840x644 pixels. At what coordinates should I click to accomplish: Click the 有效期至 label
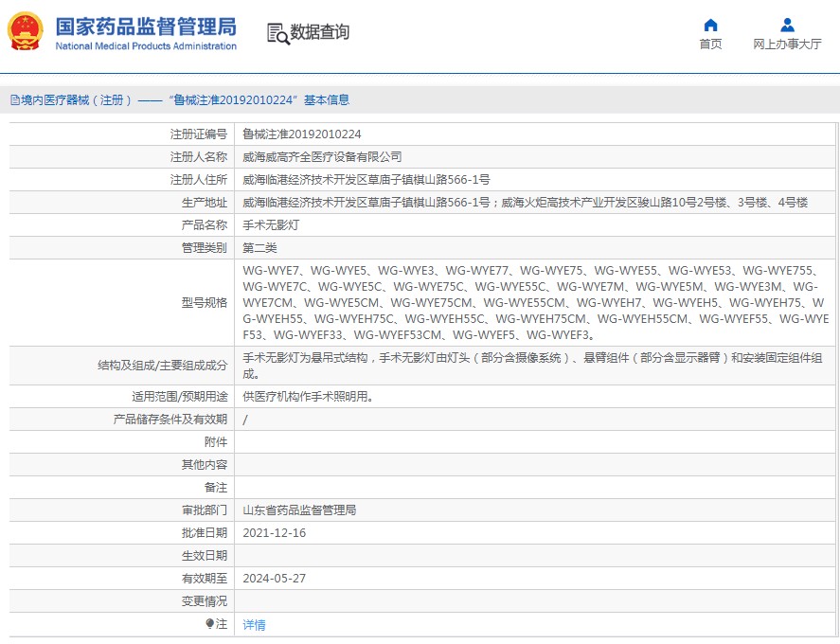coord(205,579)
